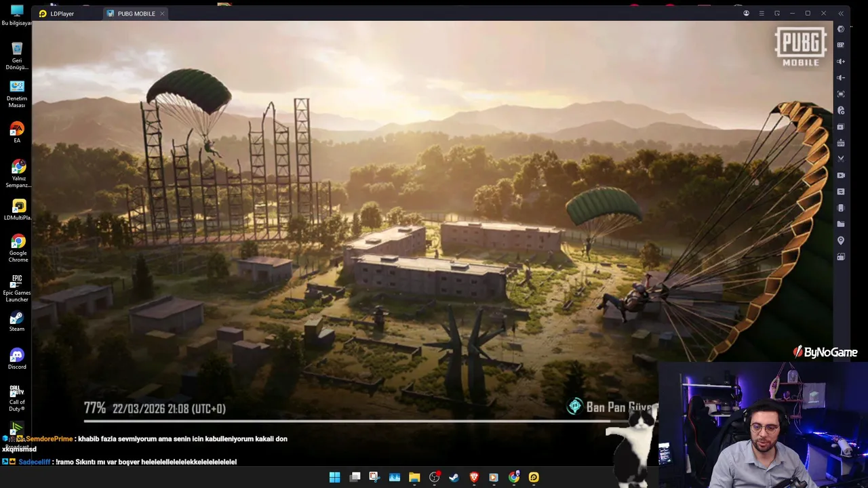This screenshot has width=868, height=488.
Task: Open Discord desktop shortcut
Action: click(x=17, y=359)
